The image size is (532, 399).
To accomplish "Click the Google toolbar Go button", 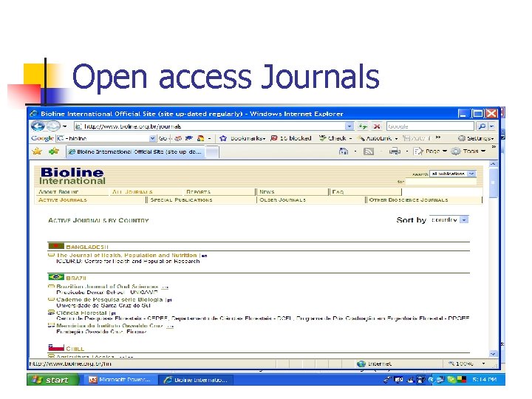I will (163, 138).
